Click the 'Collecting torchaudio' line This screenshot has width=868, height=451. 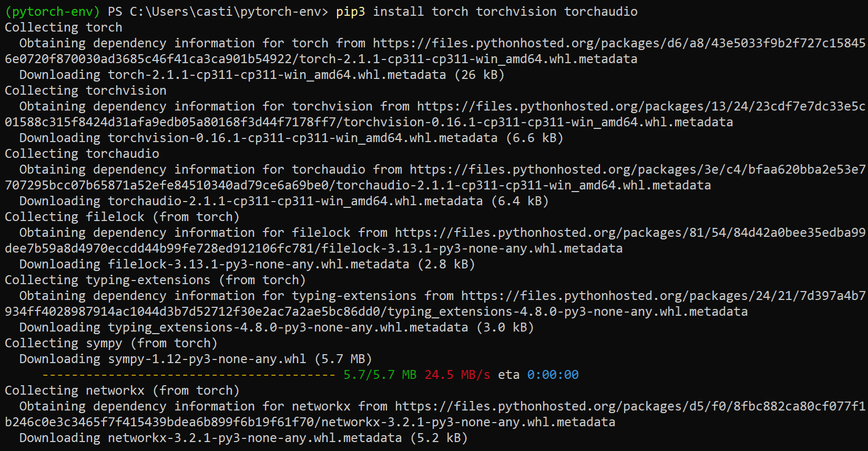tap(82, 154)
